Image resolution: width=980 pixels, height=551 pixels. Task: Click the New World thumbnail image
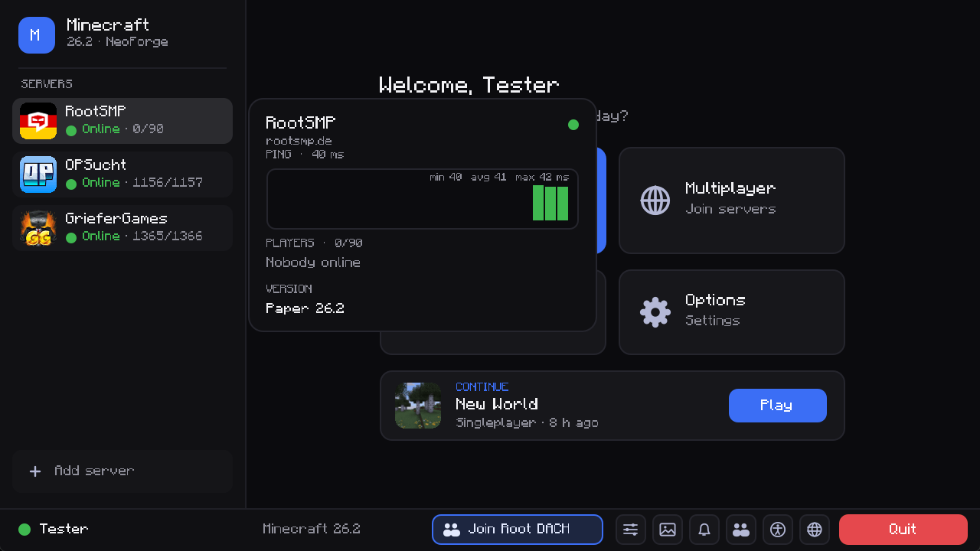pyautogui.click(x=418, y=406)
